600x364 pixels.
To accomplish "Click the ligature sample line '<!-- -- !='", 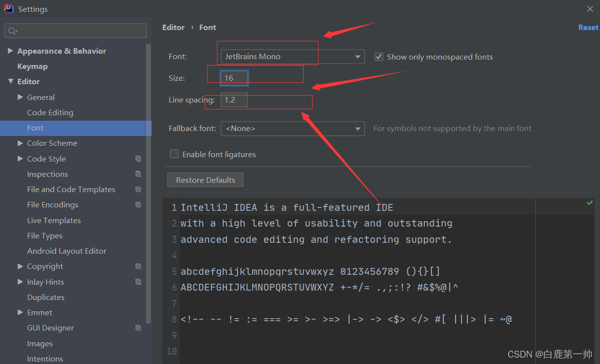I will 346,319.
